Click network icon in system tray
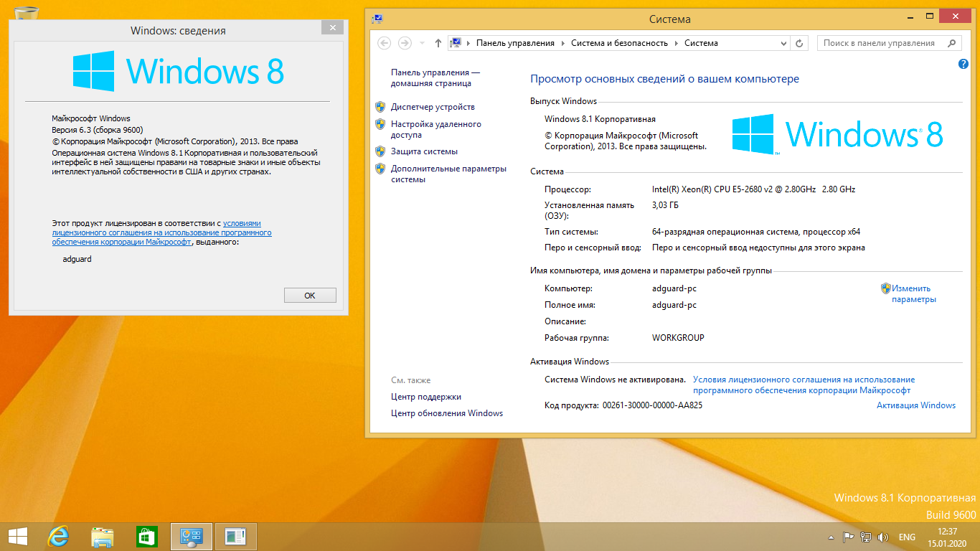Screen dimensions: 980x551 click(x=866, y=537)
